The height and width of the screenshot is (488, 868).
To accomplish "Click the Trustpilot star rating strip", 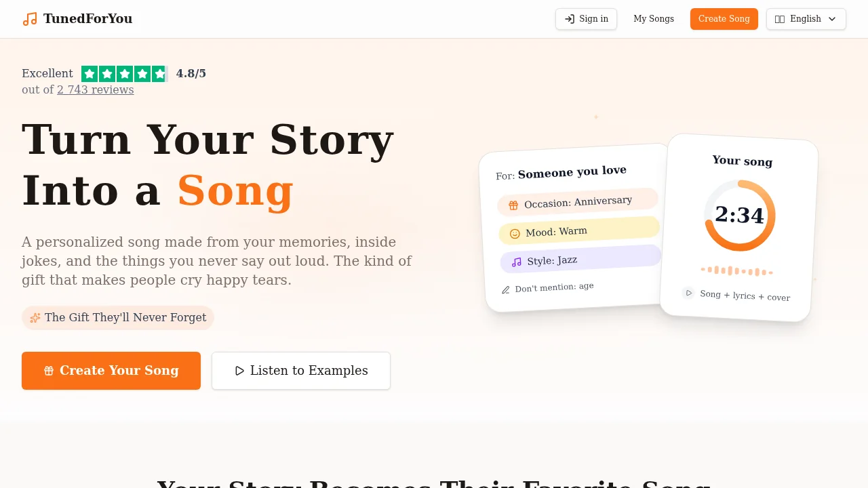I will (x=124, y=73).
